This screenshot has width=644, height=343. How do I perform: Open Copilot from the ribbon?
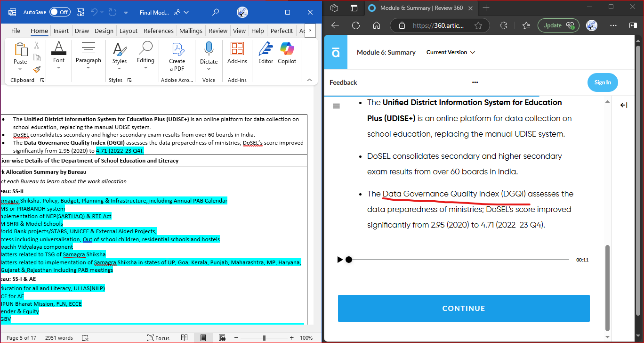click(287, 53)
